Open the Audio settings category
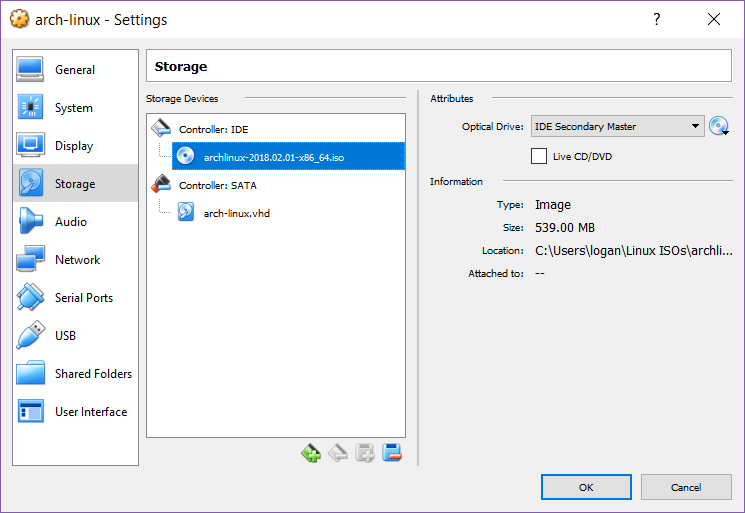 pyautogui.click(x=76, y=221)
